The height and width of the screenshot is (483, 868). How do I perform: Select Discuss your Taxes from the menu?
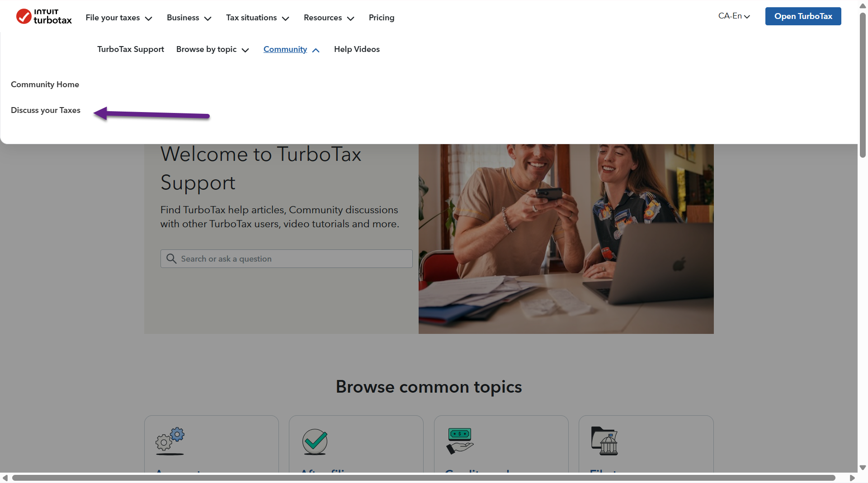[46, 110]
